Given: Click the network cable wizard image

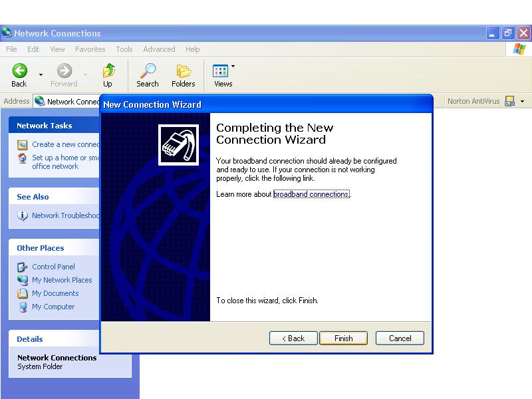Looking at the screenshot, I should point(178,145).
